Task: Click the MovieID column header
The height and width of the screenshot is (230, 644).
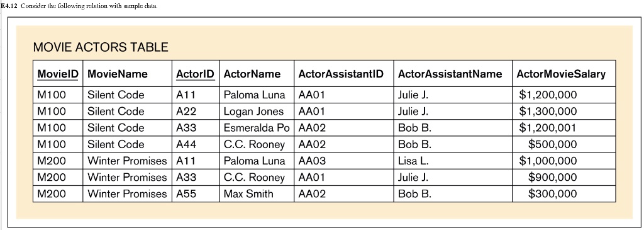Action: (x=58, y=74)
